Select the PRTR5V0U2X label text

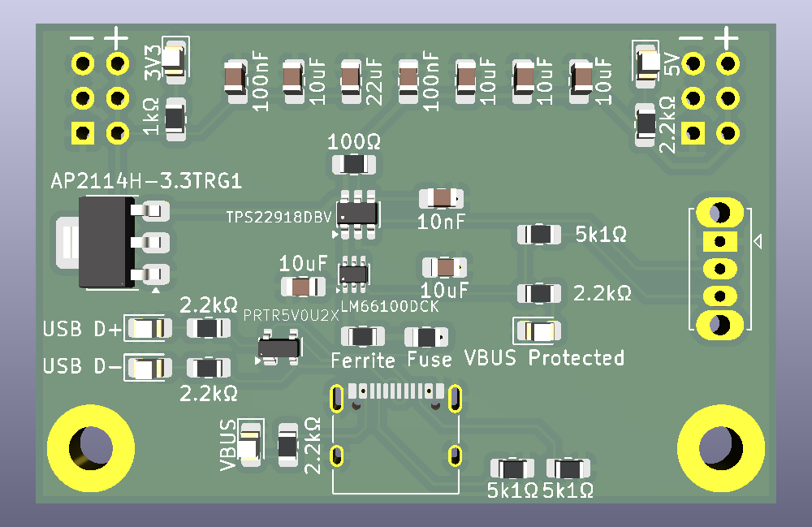(291, 315)
